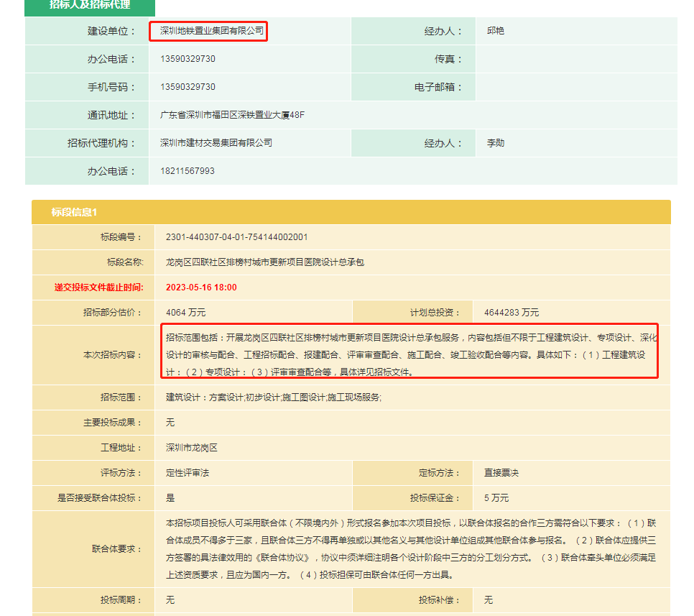The image size is (694, 616).
Task: Click the 招标人及招标代理 section header tab
Action: (90, 6)
